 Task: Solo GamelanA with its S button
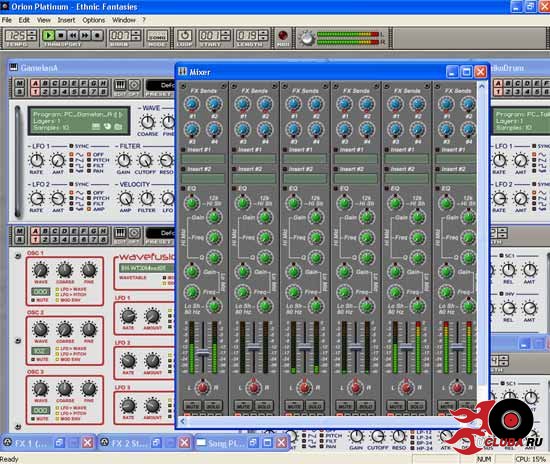[20, 92]
